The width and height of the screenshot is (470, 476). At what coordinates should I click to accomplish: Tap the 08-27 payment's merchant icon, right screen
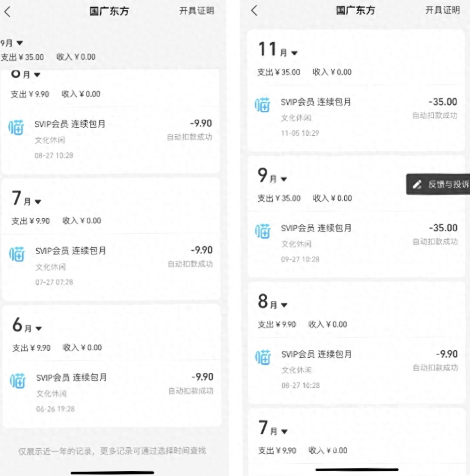263,357
